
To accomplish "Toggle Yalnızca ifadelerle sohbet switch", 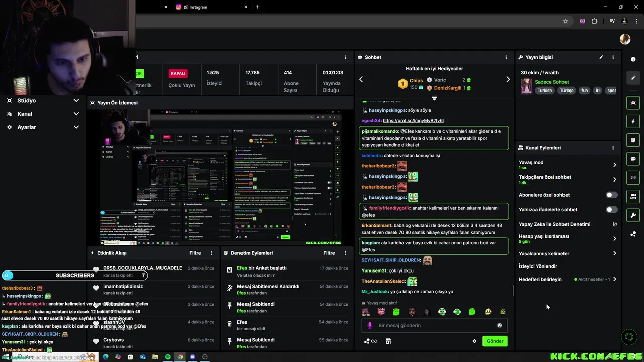I will (x=611, y=209).
